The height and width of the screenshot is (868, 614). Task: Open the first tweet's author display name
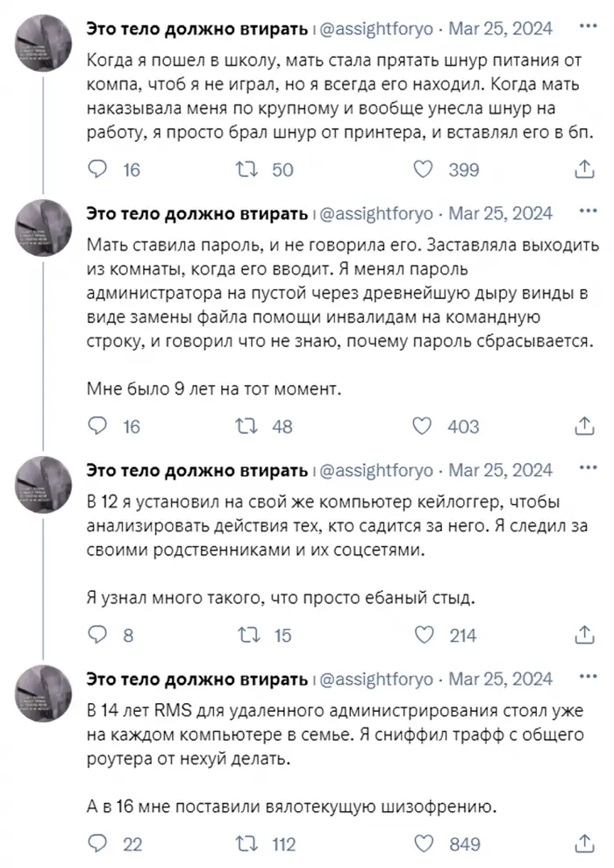[x=197, y=29]
